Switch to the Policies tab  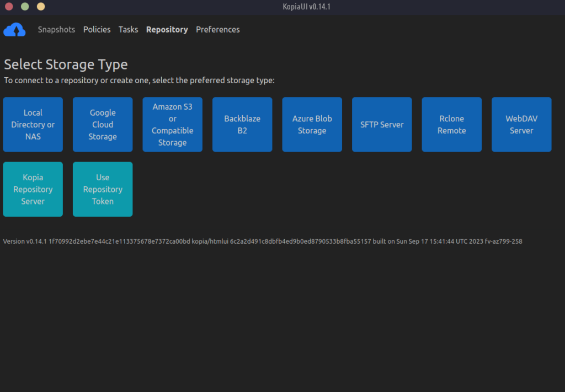coord(97,30)
